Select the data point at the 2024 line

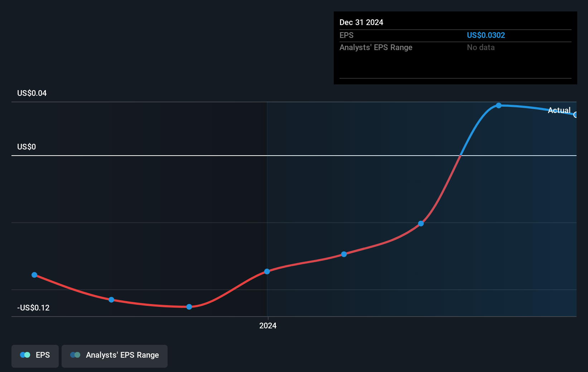(x=267, y=271)
